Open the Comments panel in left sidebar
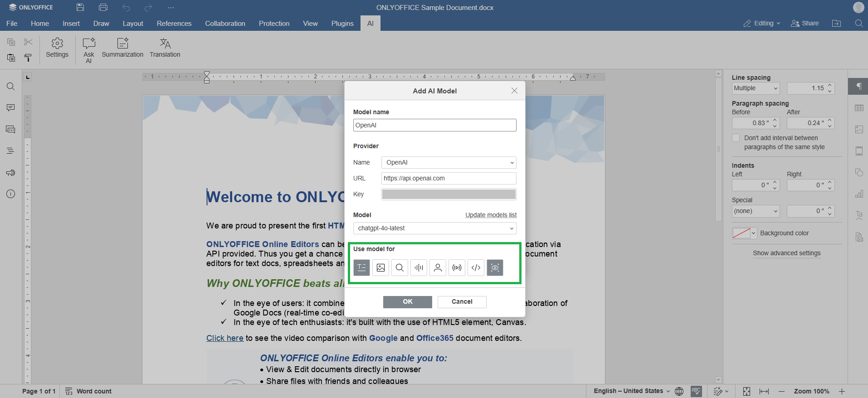Image resolution: width=868 pixels, height=398 pixels. point(11,108)
